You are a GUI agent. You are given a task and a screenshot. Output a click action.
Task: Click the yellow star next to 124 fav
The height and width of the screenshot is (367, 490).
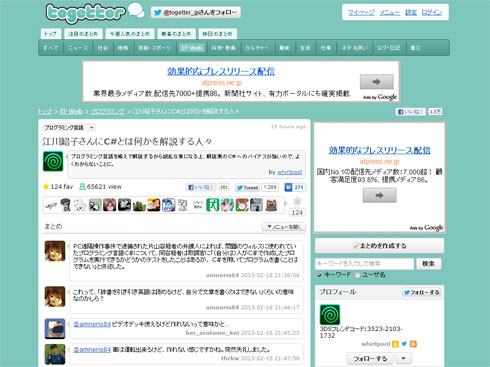46,186
